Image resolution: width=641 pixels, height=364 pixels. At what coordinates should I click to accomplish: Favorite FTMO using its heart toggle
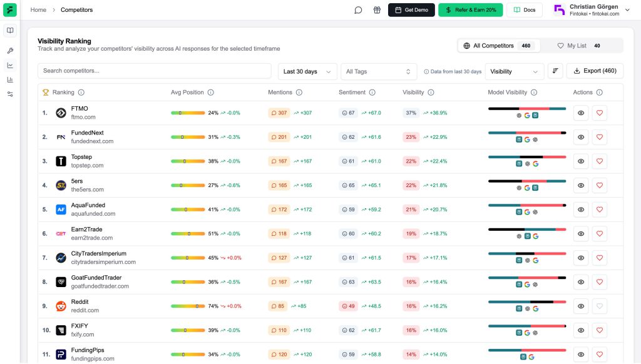coord(600,113)
